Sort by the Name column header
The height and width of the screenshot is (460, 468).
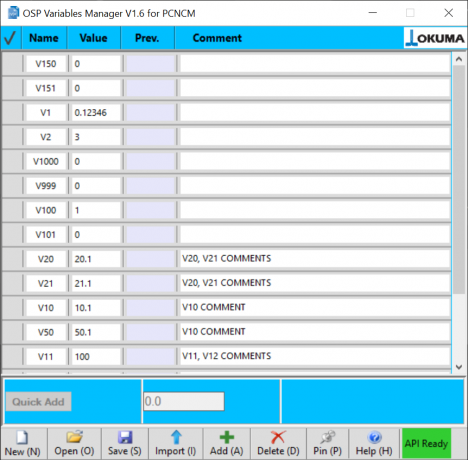(44, 38)
